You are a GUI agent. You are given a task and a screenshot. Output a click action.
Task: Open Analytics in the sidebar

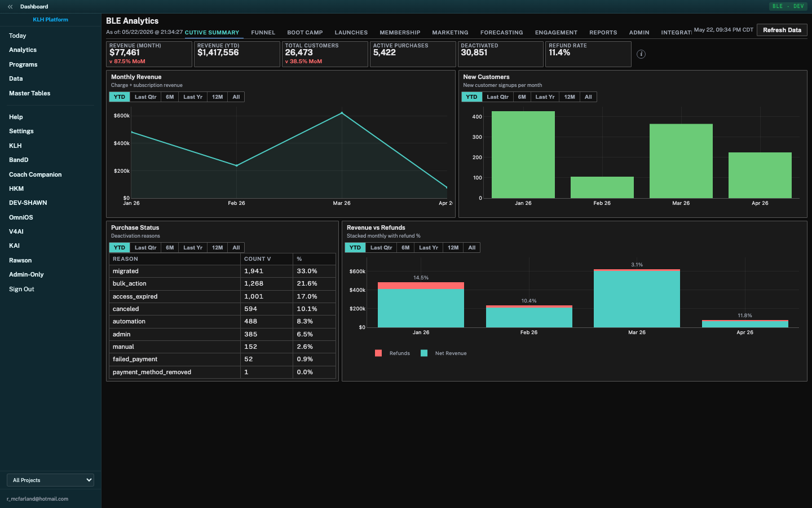click(23, 50)
